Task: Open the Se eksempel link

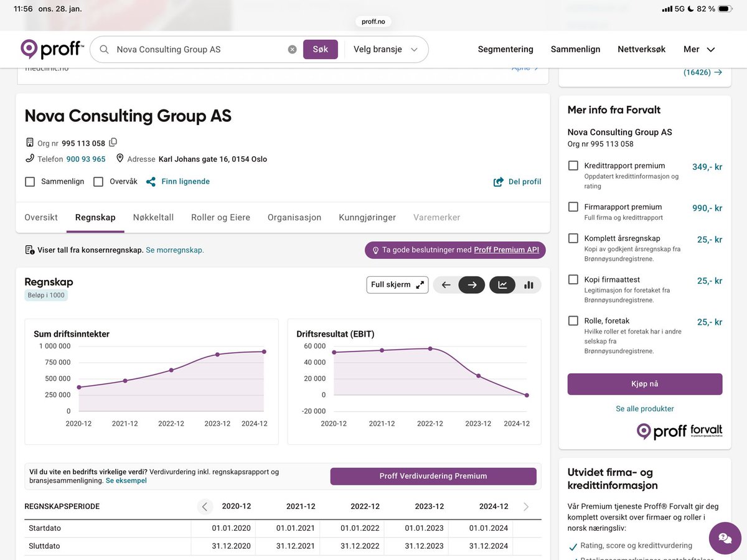Action: click(126, 481)
